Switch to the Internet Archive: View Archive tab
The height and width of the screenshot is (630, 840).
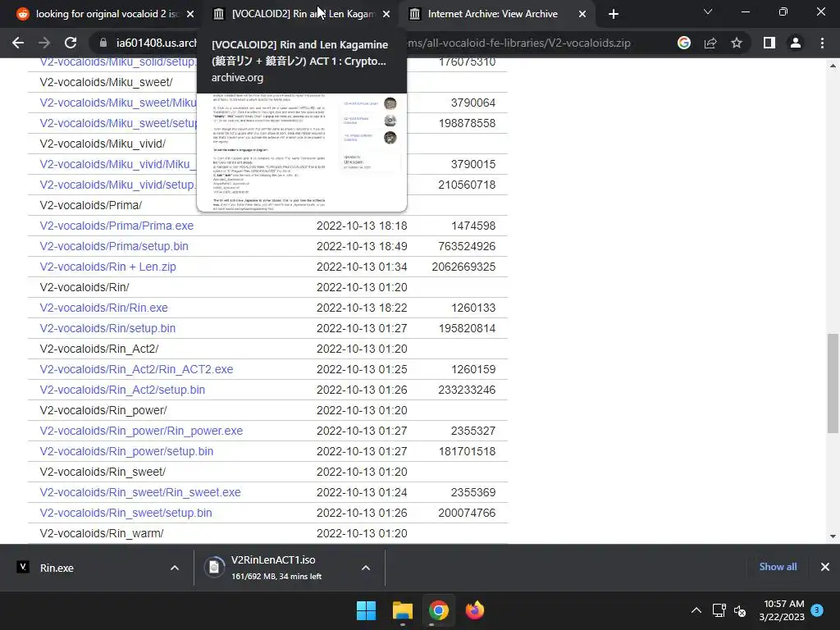tap(493, 14)
